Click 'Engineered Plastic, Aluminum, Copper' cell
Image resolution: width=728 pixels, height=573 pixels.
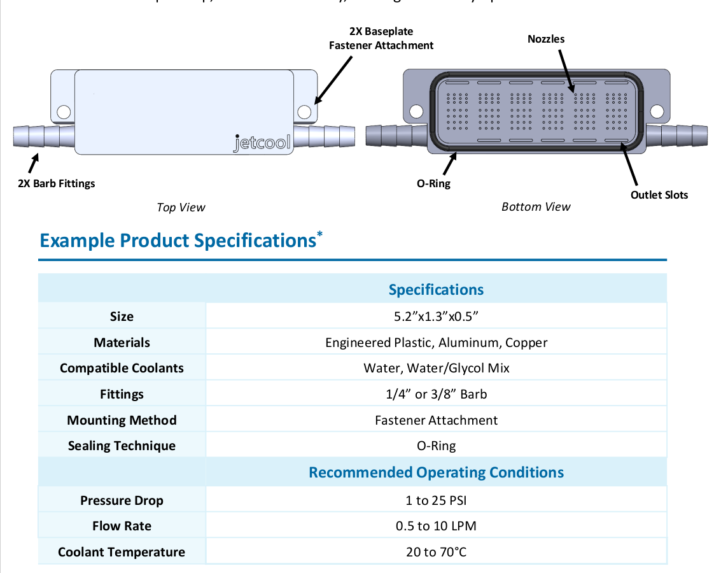click(436, 343)
